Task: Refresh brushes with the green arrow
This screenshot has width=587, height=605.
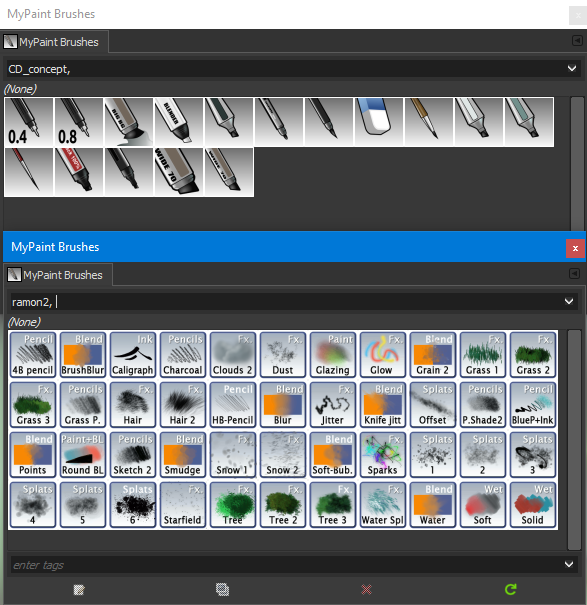Action: [510, 589]
